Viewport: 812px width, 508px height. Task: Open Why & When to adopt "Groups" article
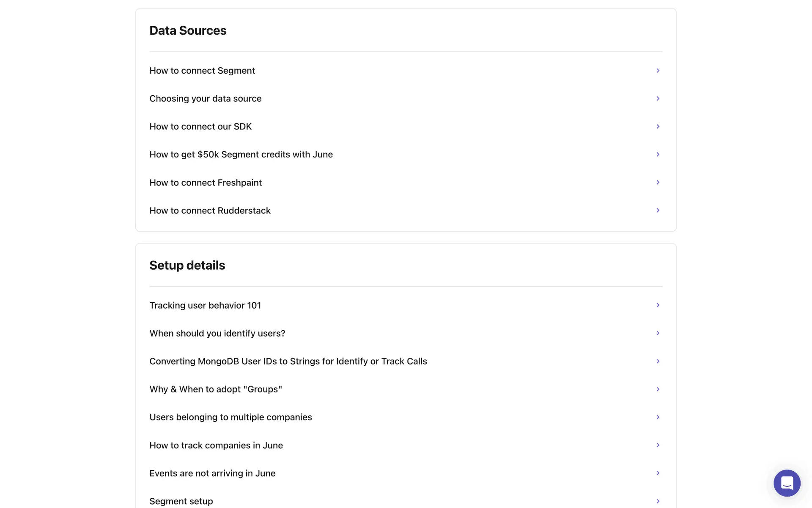pyautogui.click(x=216, y=389)
